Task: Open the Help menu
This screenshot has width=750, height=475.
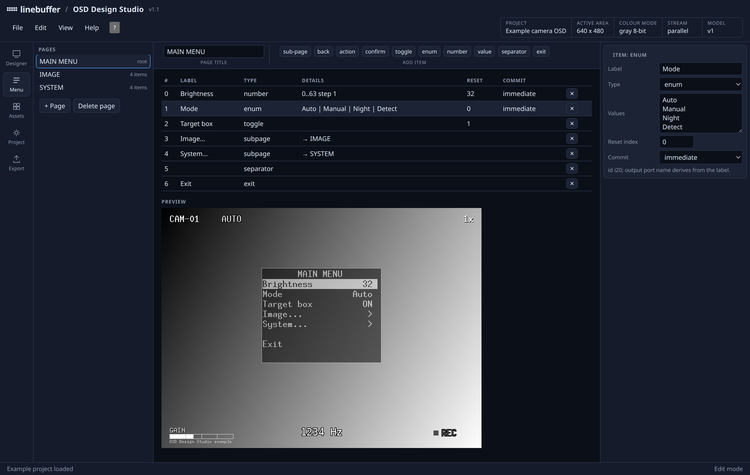Action: 92,28
